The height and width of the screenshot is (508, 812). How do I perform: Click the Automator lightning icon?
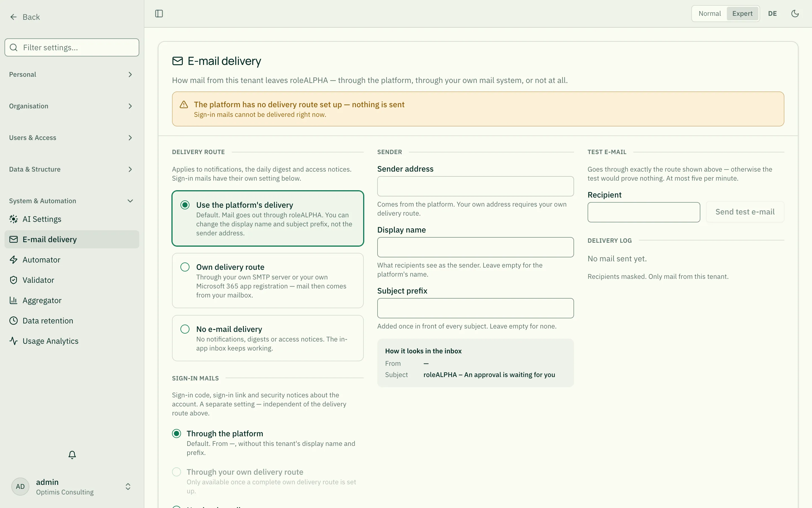(x=14, y=260)
